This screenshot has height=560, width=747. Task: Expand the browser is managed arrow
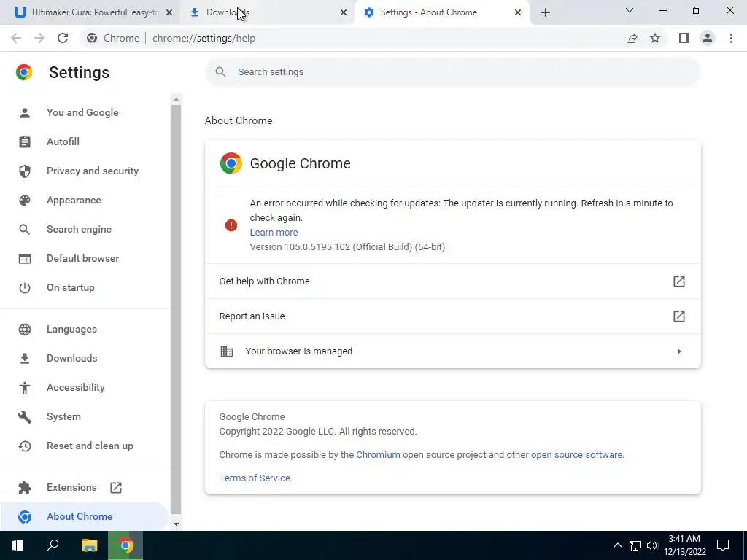click(679, 351)
